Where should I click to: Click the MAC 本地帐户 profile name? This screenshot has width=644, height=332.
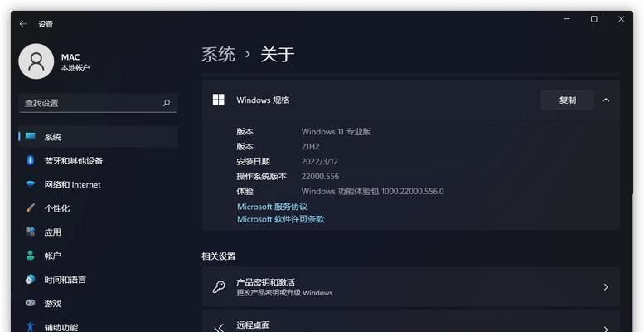pyautogui.click(x=75, y=61)
